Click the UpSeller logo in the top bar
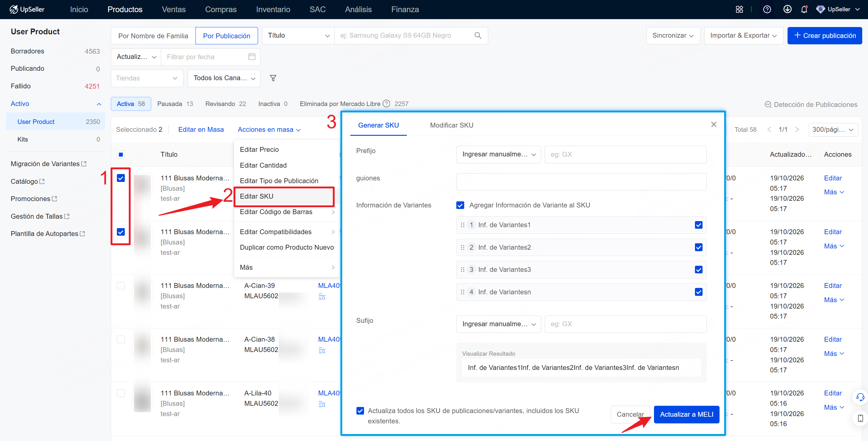Image resolution: width=868 pixels, height=441 pixels. [x=27, y=9]
